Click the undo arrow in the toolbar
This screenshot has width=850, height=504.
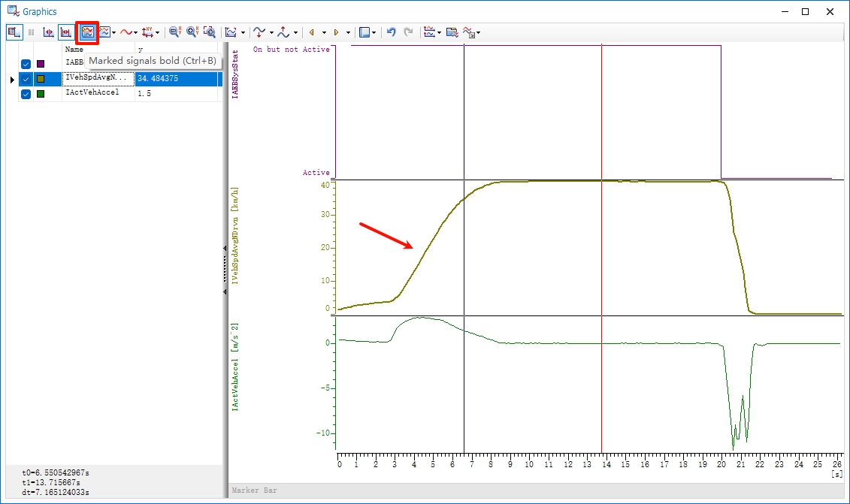(391, 32)
